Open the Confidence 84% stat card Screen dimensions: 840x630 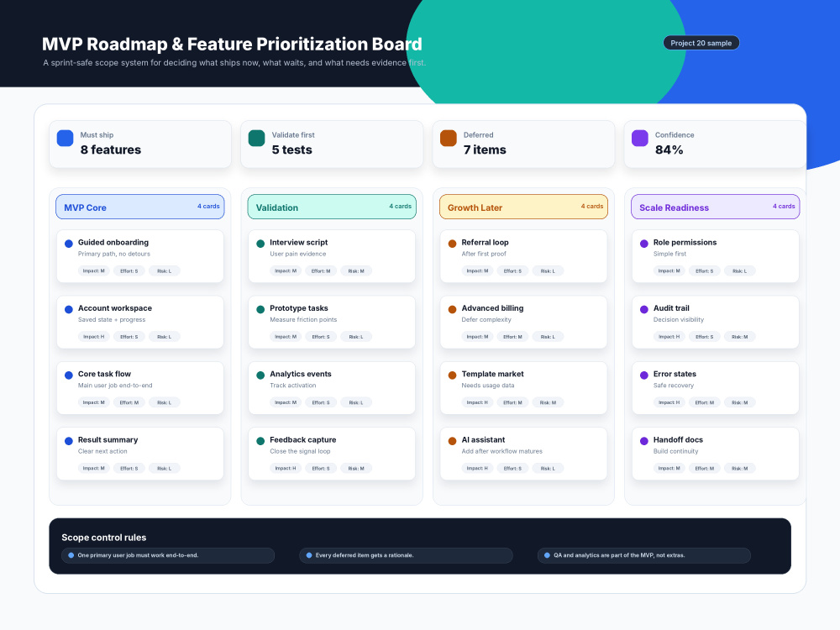(x=715, y=144)
